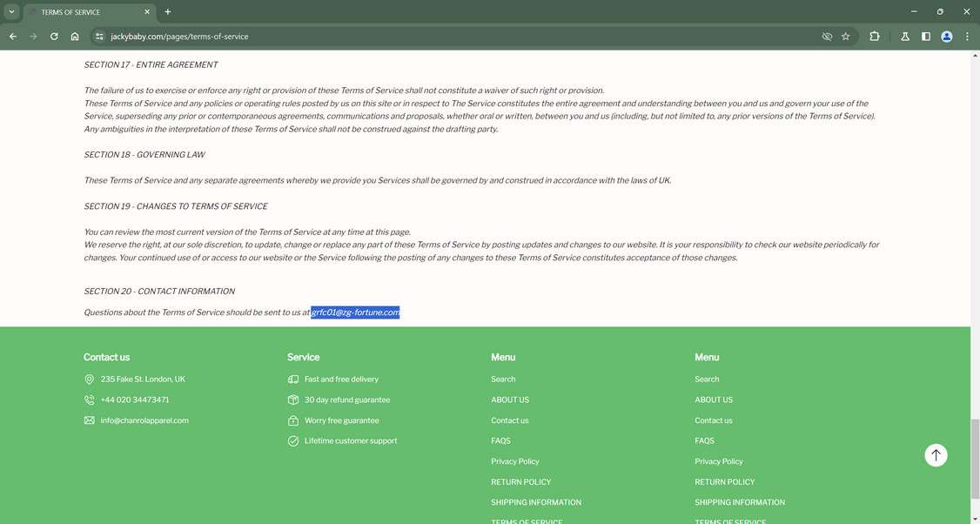Click the forward navigation arrow
Image resolution: width=980 pixels, height=524 pixels.
(x=33, y=37)
